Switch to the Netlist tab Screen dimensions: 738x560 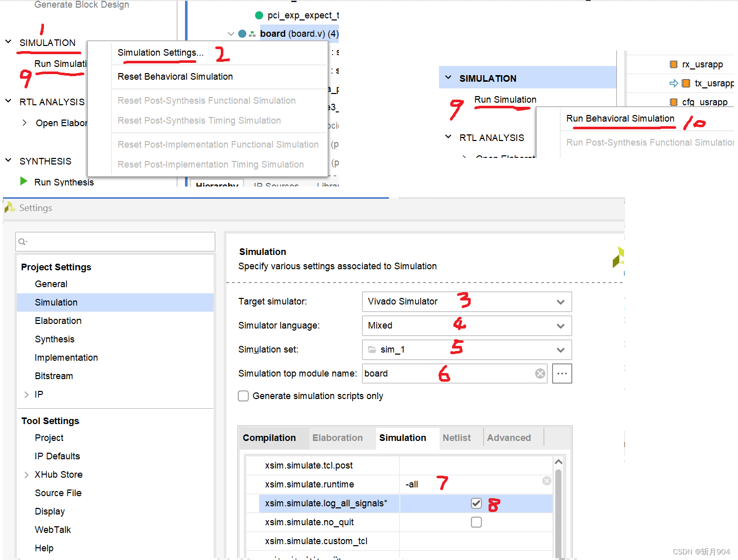456,438
